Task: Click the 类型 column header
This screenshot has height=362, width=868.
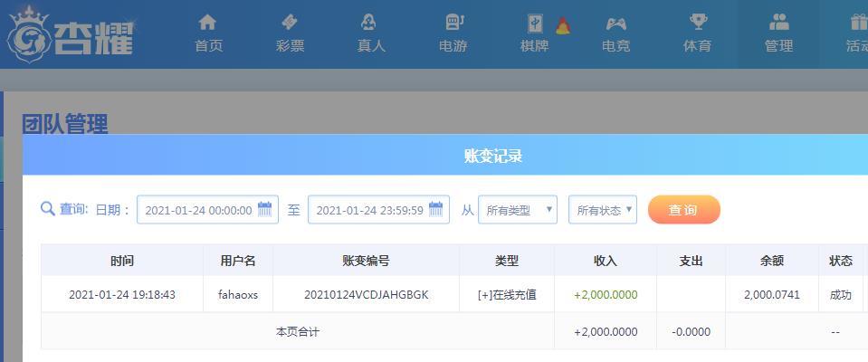Action: 507,261
